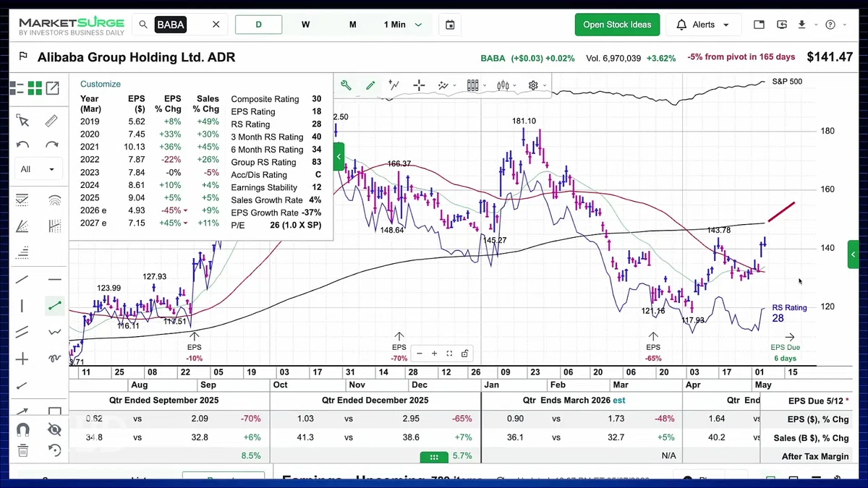Select the Fibonacci arcs drawing tool
Screen dimensions: 868x488
coord(54,200)
